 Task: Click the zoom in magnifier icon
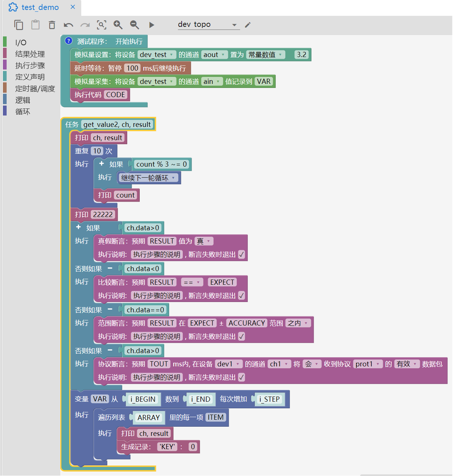pyautogui.click(x=118, y=25)
